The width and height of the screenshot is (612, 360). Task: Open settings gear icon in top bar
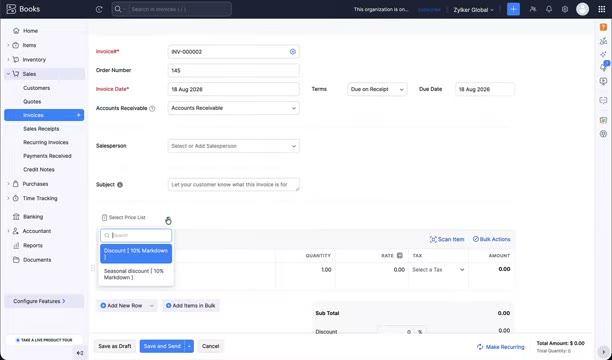565,9
